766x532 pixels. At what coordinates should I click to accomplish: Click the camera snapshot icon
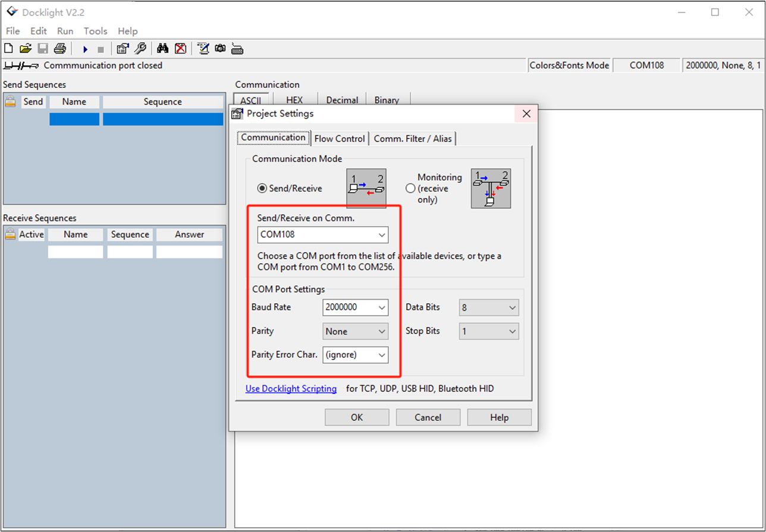(x=220, y=49)
